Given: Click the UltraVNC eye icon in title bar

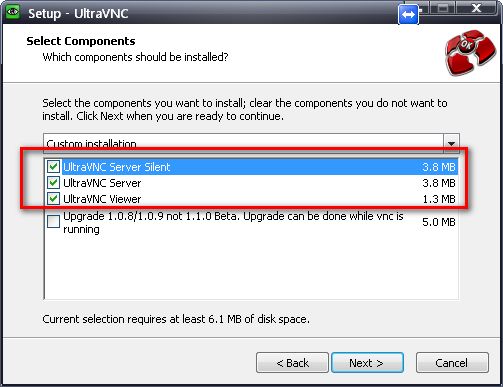Looking at the screenshot, I should 13,12.
